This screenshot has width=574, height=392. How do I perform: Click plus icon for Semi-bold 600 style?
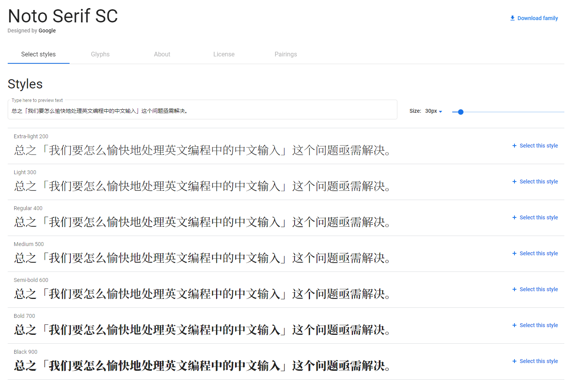514,289
